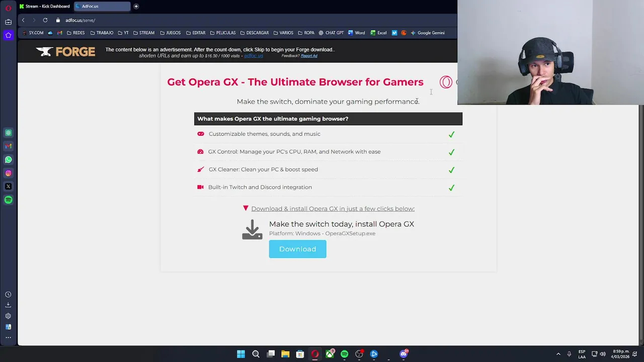Image resolution: width=644 pixels, height=362 pixels.
Task: Open the Google Gemini bookmark
Action: pos(427,33)
